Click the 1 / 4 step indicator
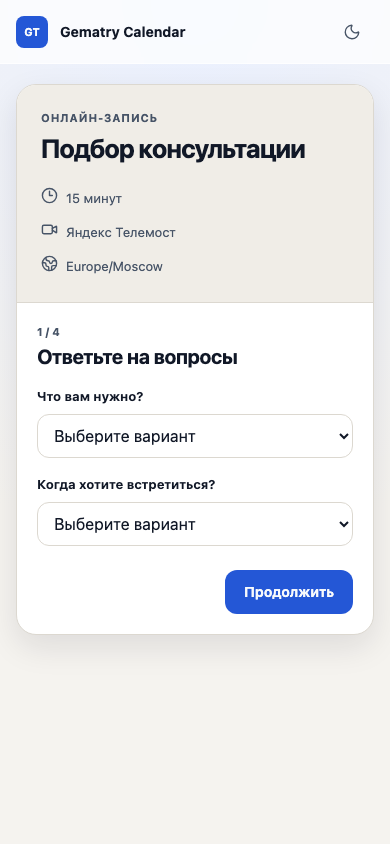The width and height of the screenshot is (390, 844). pyautogui.click(x=48, y=332)
